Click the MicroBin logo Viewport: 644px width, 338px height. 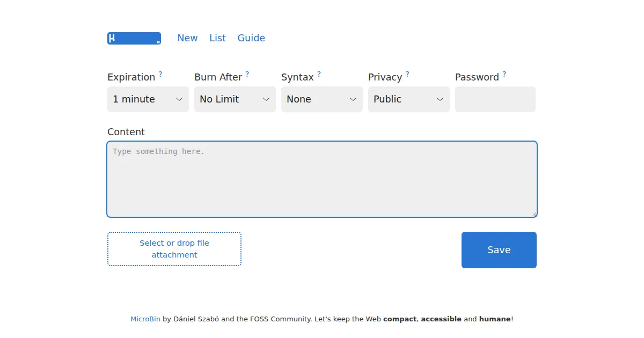coord(134,38)
